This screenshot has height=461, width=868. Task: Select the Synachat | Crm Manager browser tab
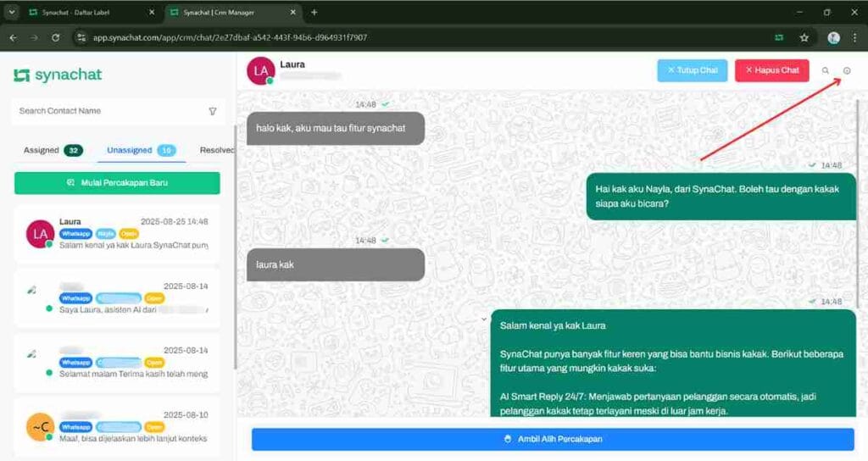click(233, 12)
